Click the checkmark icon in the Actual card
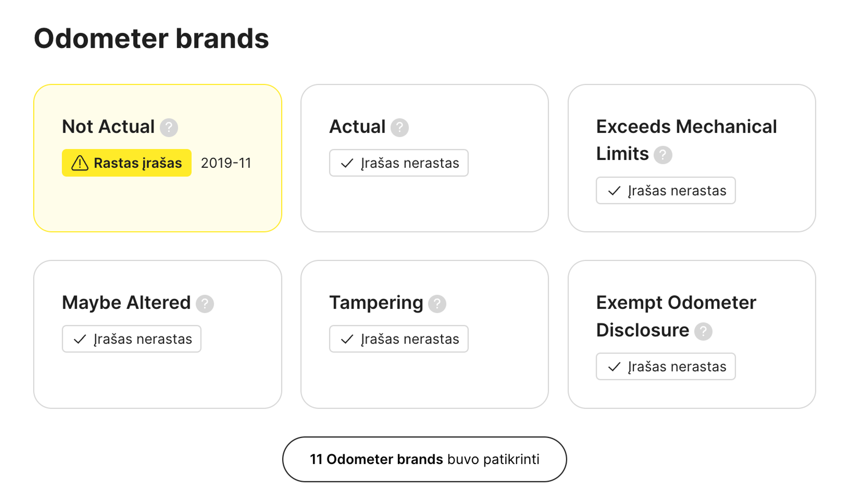Viewport: 850px width, 504px height. click(347, 163)
